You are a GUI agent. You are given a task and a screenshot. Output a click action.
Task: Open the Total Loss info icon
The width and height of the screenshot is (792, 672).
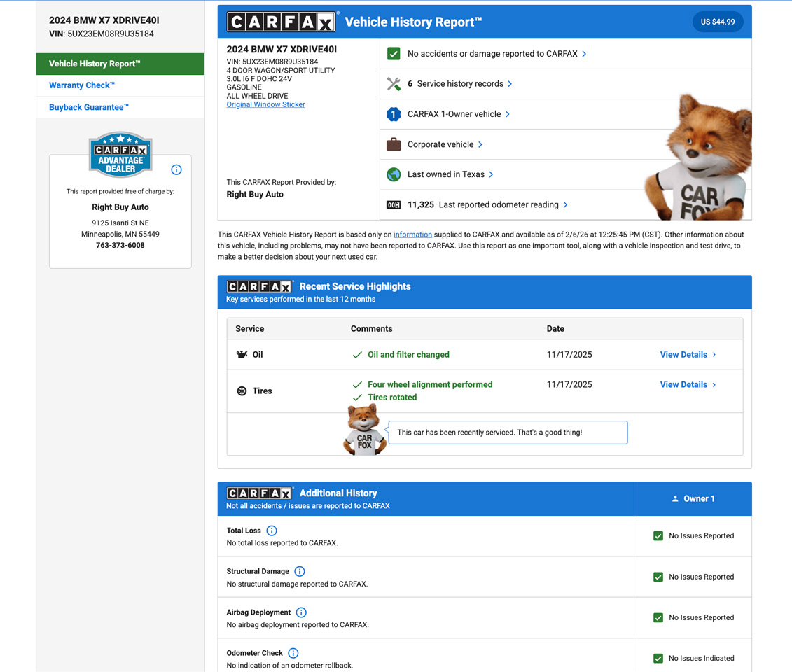[272, 531]
